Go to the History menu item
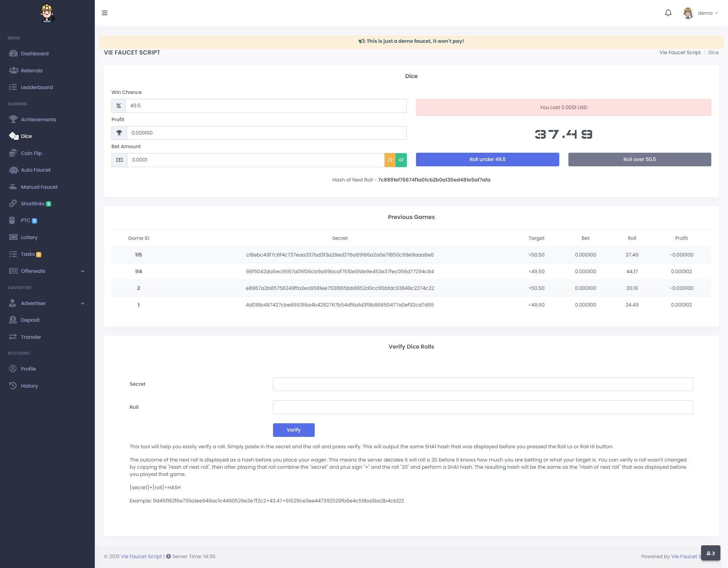Image resolution: width=728 pixels, height=568 pixels. tap(29, 386)
